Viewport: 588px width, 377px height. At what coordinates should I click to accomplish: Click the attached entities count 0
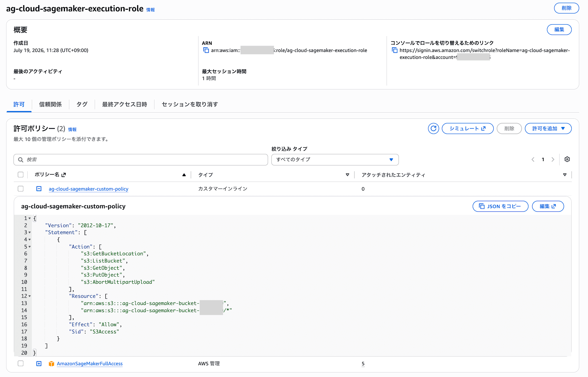[363, 189]
